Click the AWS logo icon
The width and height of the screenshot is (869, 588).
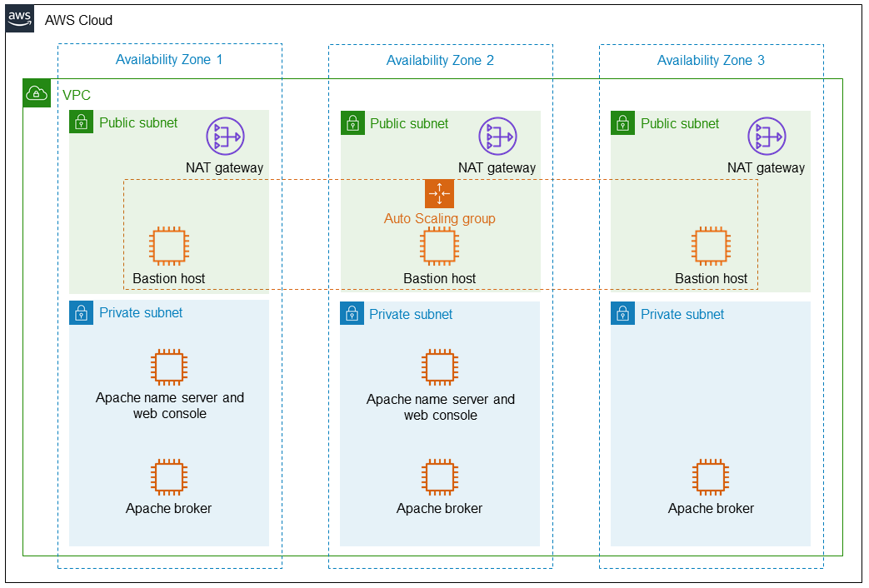click(x=20, y=18)
